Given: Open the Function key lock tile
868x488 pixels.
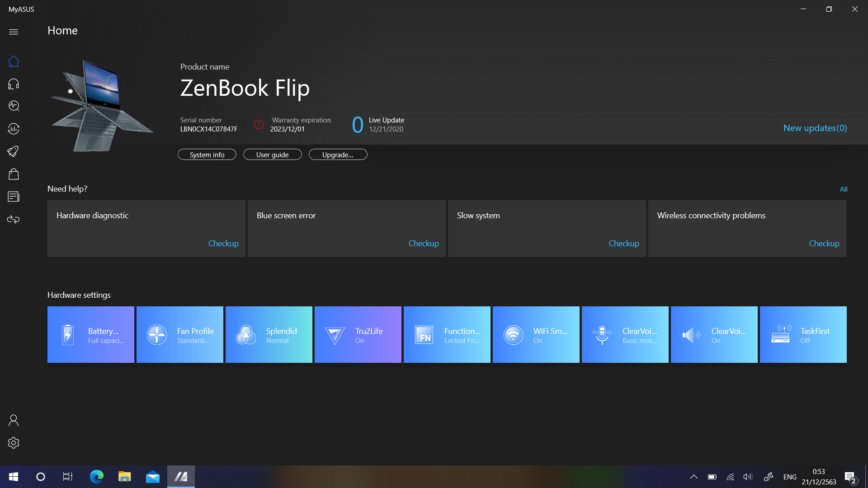Looking at the screenshot, I should pyautogui.click(x=447, y=334).
